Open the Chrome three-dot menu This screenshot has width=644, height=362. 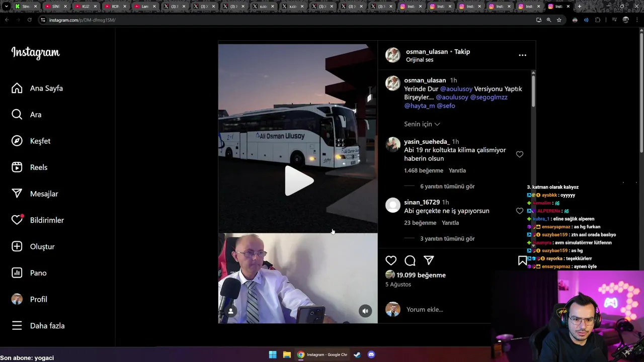coord(637,20)
